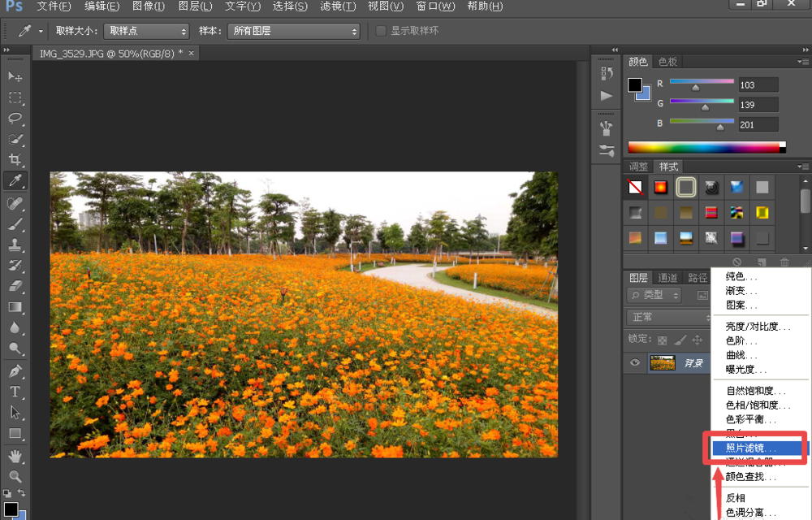The height and width of the screenshot is (520, 812).
Task: Open the 取样大小 dropdown showing 取样点
Action: [146, 31]
